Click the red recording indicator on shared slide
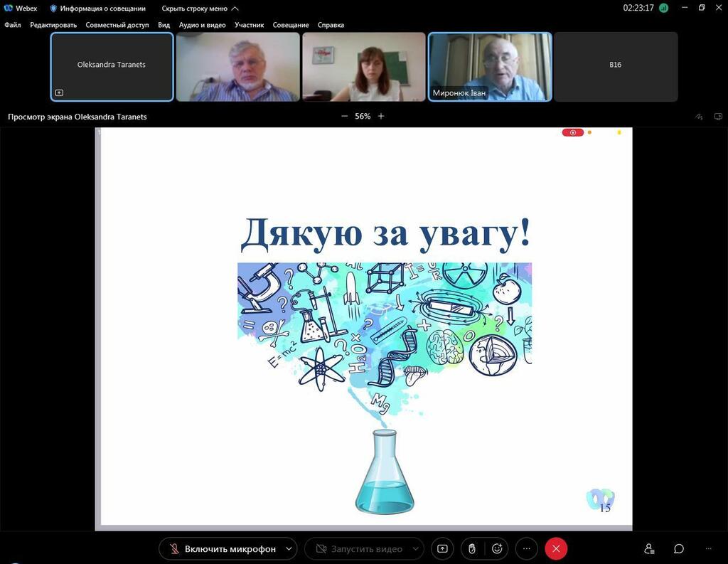 click(572, 132)
